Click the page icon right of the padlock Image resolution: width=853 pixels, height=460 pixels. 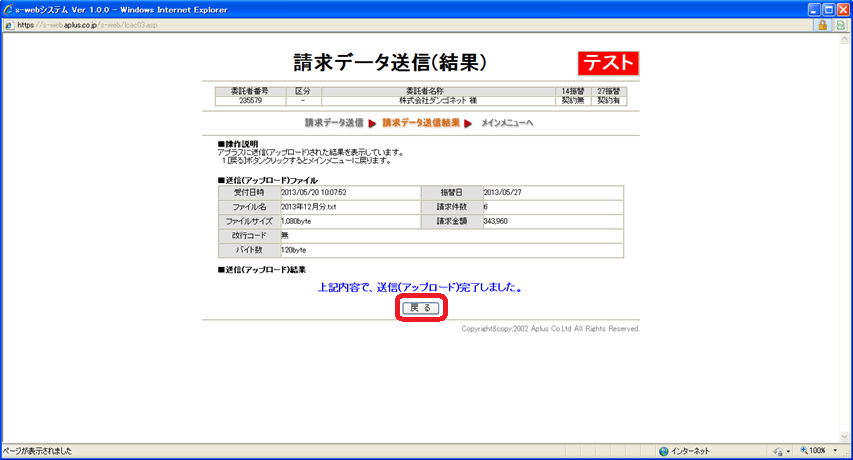pyautogui.click(x=839, y=25)
